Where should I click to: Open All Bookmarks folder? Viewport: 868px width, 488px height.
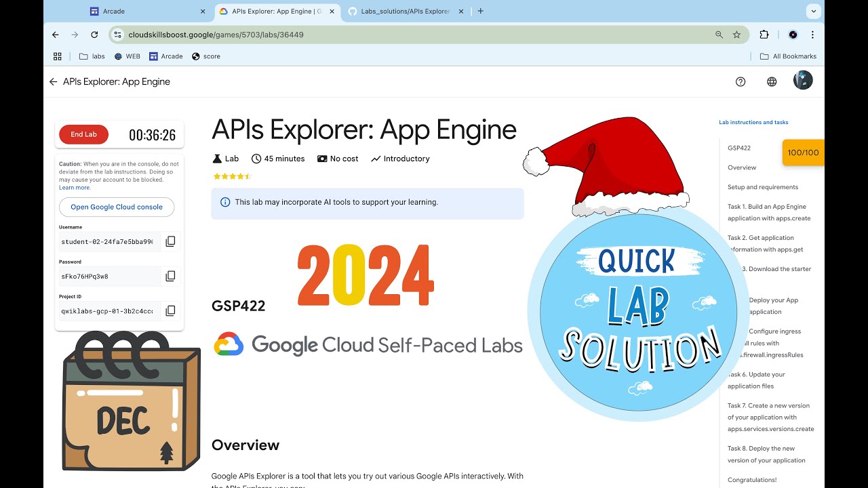788,56
